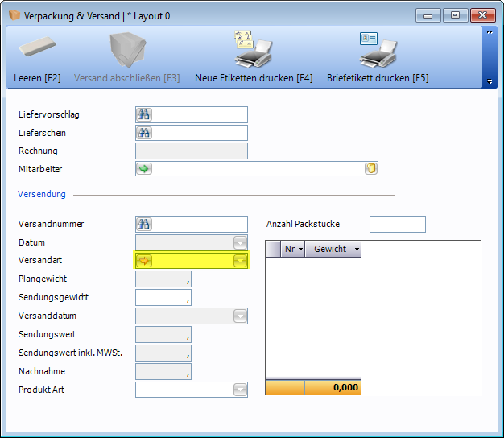Screen dimensions: 504x438
Task: Click the Sendungsgewicht input field
Action: [162, 298]
